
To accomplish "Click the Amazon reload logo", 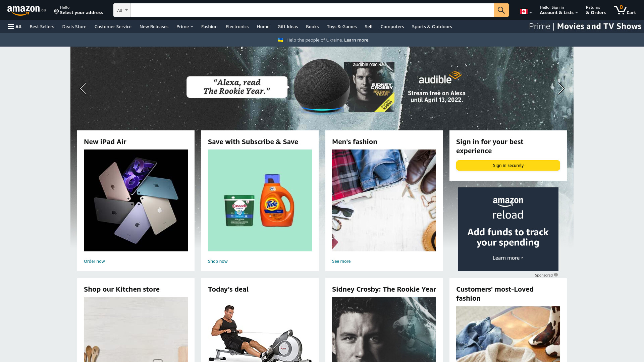I will (508, 208).
